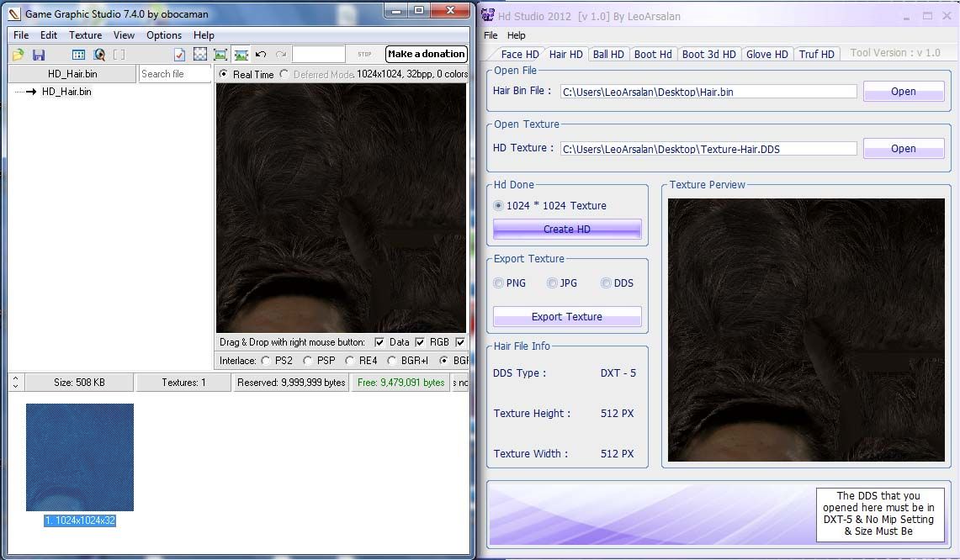The height and width of the screenshot is (560, 960).
Task: Click the fit image to frame icon
Action: pyautogui.click(x=220, y=55)
